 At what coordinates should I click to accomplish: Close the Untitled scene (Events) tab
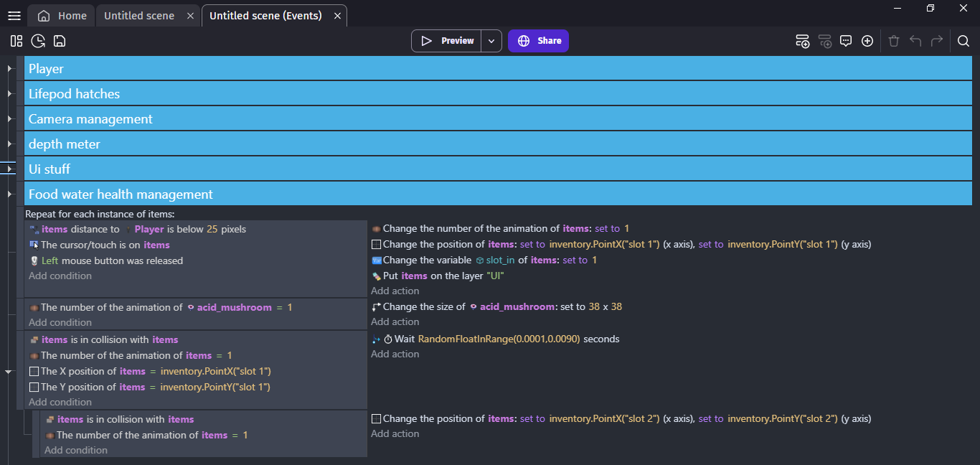tap(337, 16)
